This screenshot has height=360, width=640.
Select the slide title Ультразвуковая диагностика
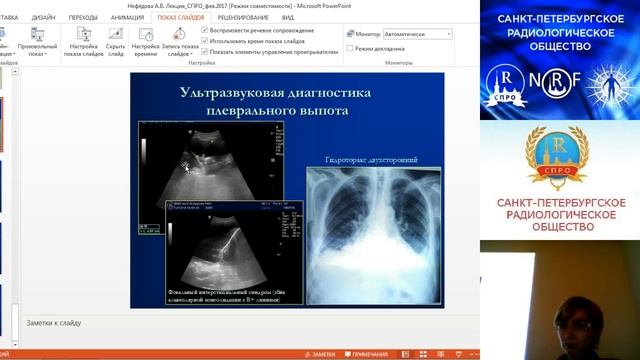pyautogui.click(x=276, y=101)
